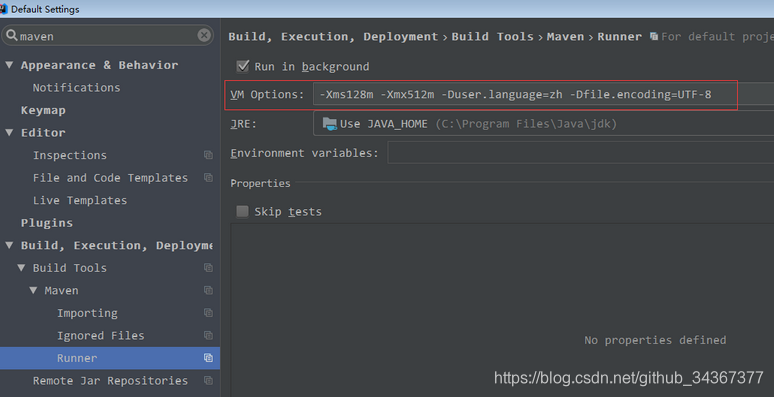The height and width of the screenshot is (397, 774).
Task: Click the Maven breadcrumb in the header
Action: pos(565,37)
